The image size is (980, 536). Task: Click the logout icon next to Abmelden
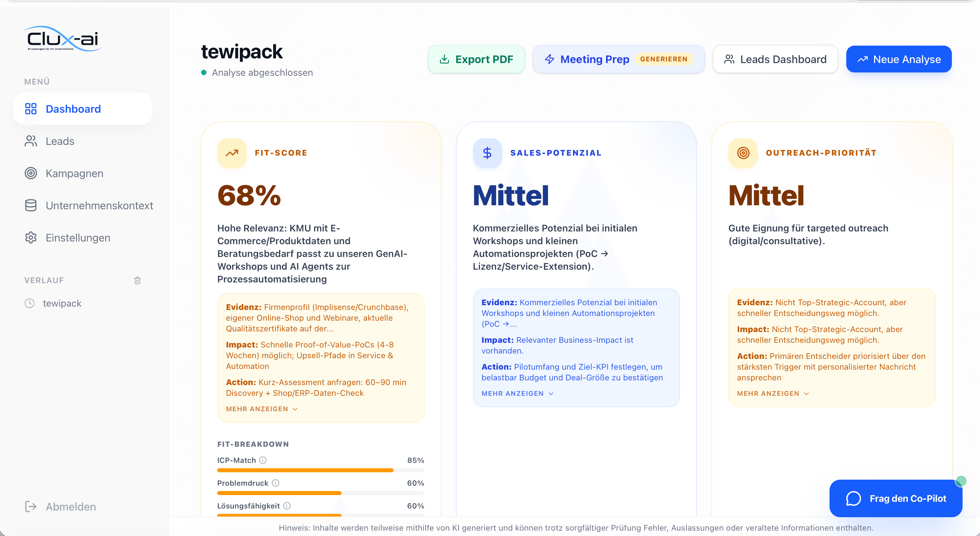(31, 507)
